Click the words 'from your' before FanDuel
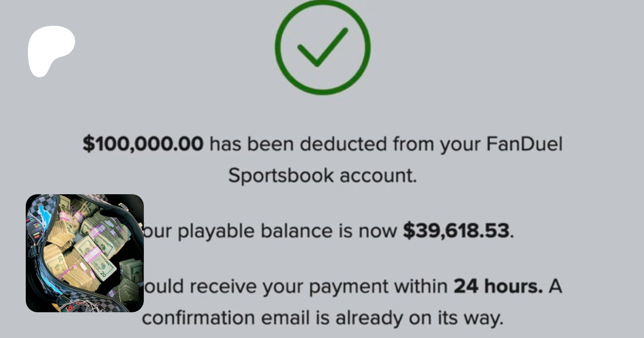 coord(436,144)
